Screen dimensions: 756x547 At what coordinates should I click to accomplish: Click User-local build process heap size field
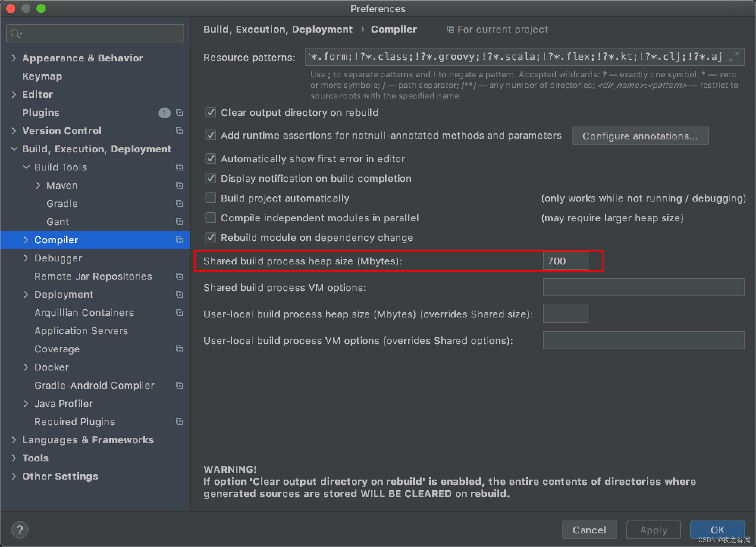(x=565, y=314)
